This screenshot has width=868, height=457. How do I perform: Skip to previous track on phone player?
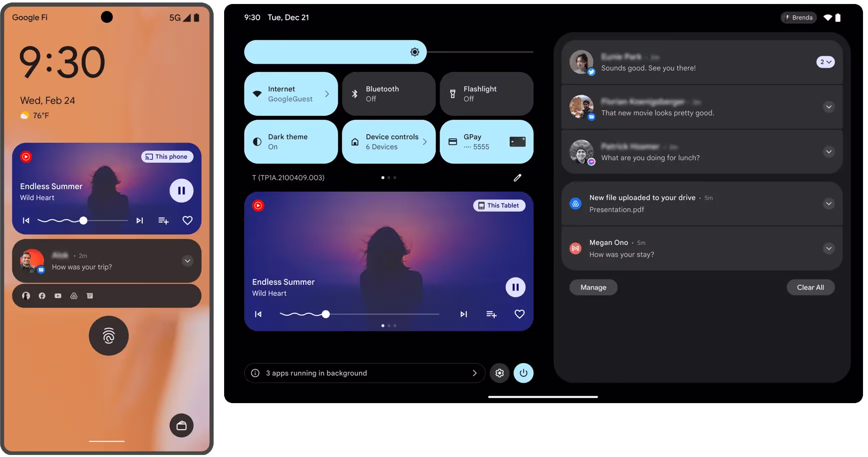tap(26, 221)
